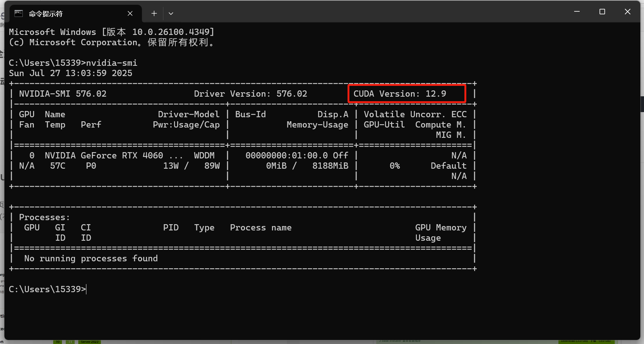Click the "8188MiB" memory total value

pyautogui.click(x=330, y=166)
